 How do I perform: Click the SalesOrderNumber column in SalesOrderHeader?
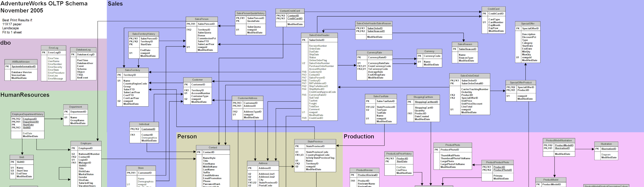[x=319, y=63]
